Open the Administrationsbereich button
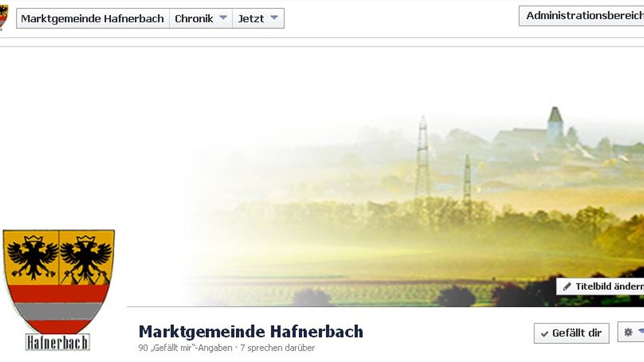This screenshot has height=362, width=644. coord(581,16)
